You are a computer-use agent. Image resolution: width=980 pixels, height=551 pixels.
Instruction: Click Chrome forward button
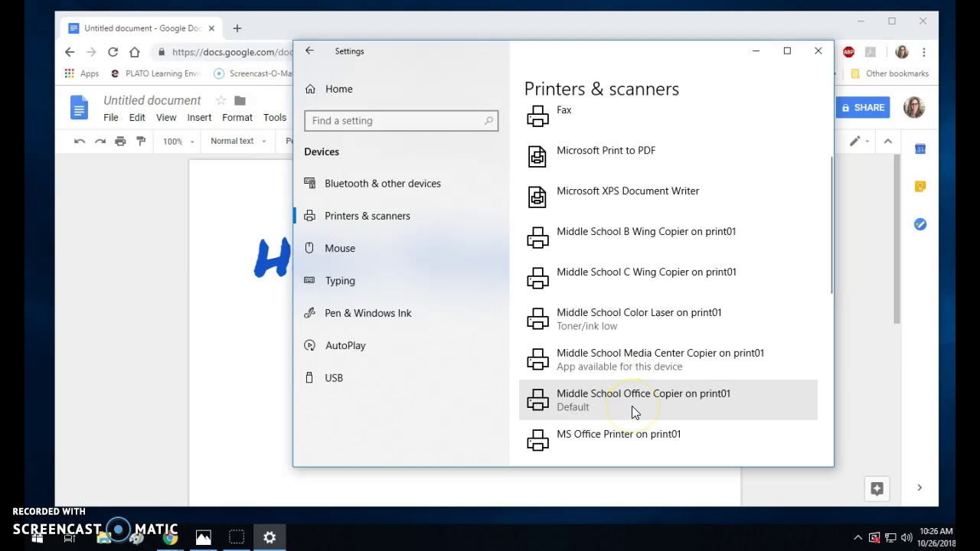click(x=91, y=52)
